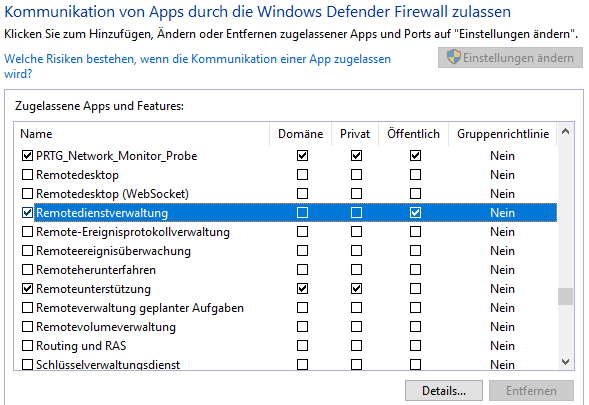Select the PRTG_Network_Monitor_Probe row text
The image size is (589, 405).
pos(116,156)
